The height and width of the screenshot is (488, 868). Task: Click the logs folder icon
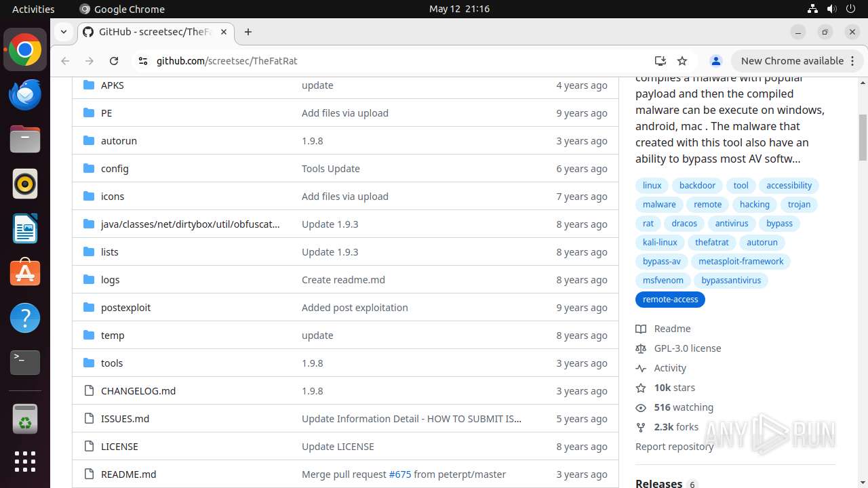[x=88, y=279]
